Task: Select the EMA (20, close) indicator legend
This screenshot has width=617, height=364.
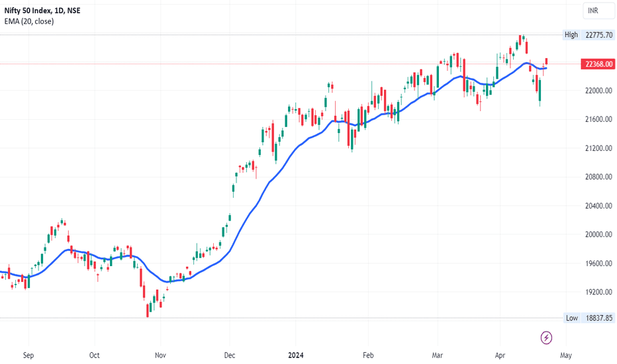Action: [29, 21]
